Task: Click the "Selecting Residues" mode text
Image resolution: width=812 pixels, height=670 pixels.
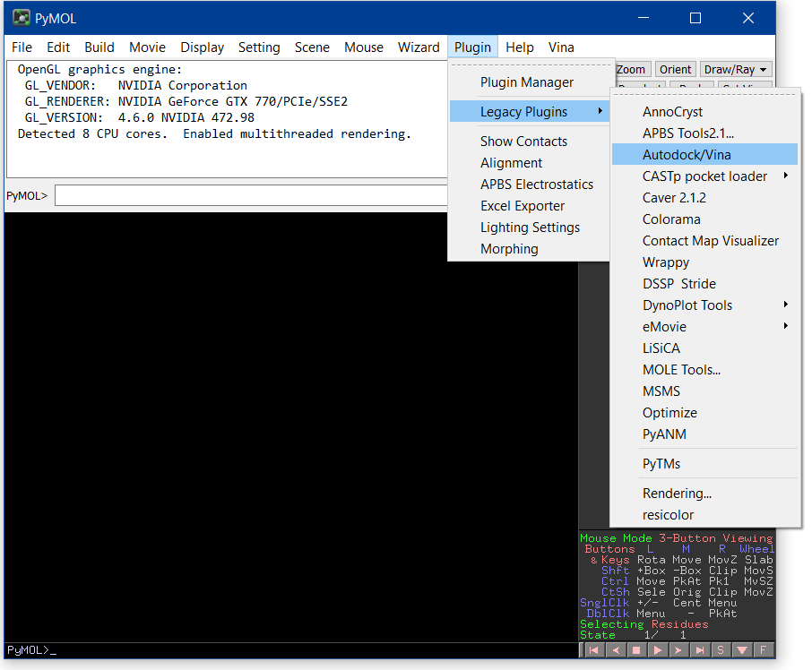Action: pyautogui.click(x=644, y=624)
